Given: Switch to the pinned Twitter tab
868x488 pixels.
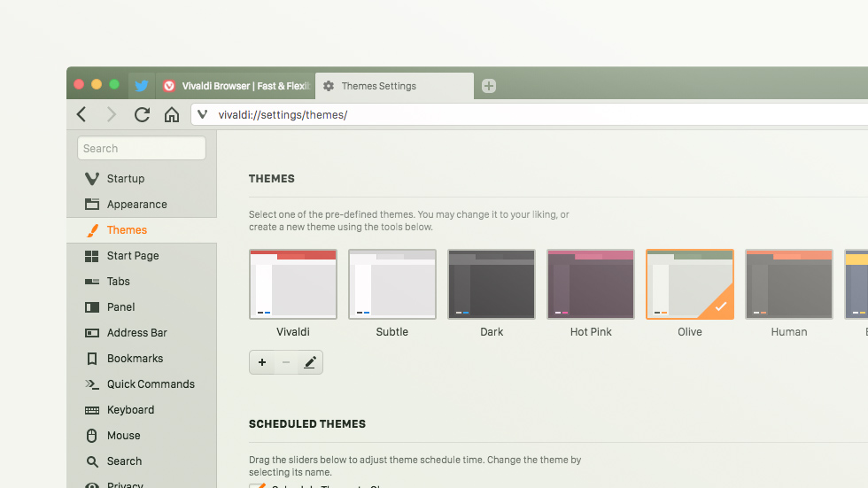Looking at the screenshot, I should [142, 86].
